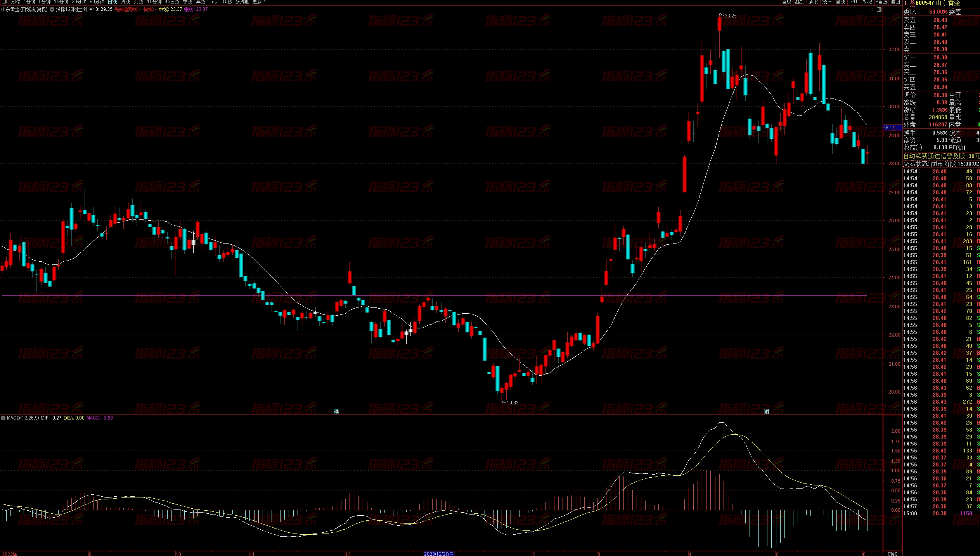Select the 10分钟 period
The height and width of the screenshot is (556, 980).
(x=154, y=2)
